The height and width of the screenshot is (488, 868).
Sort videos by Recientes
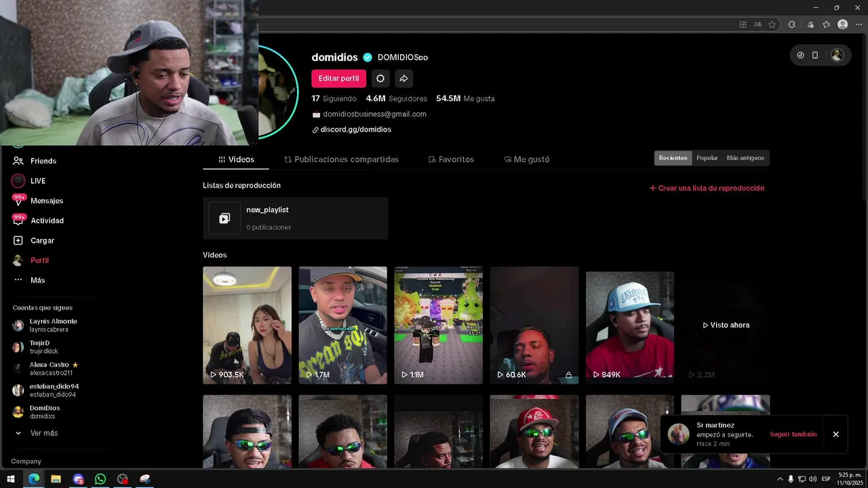673,158
